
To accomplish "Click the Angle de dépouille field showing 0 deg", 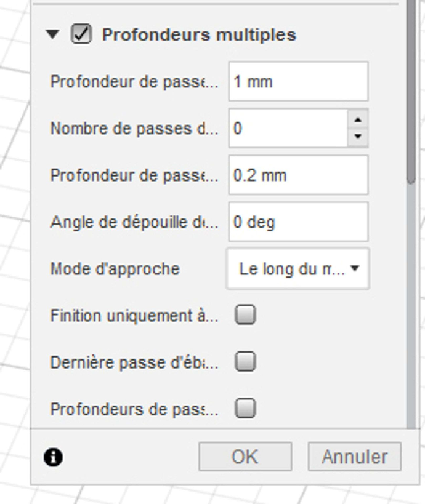I will click(298, 222).
